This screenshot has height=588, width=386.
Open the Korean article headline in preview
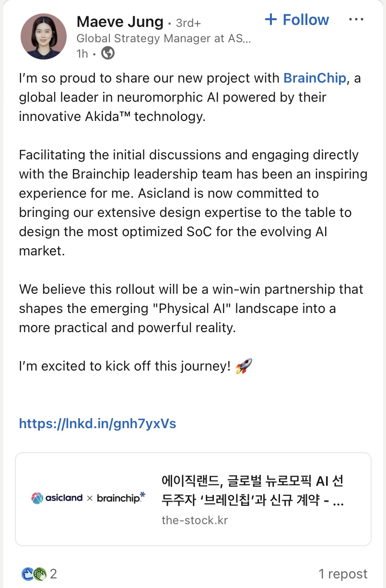pos(252,491)
